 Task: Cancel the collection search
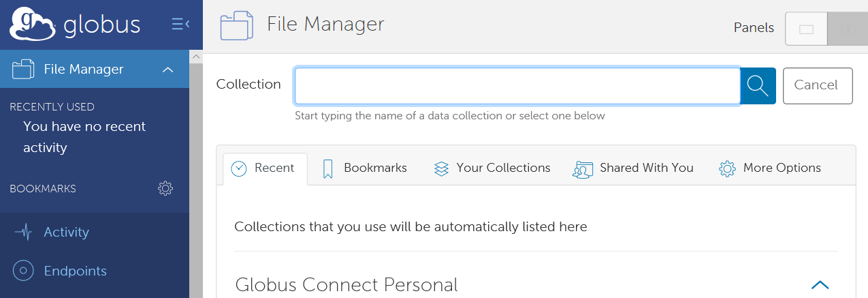point(818,85)
